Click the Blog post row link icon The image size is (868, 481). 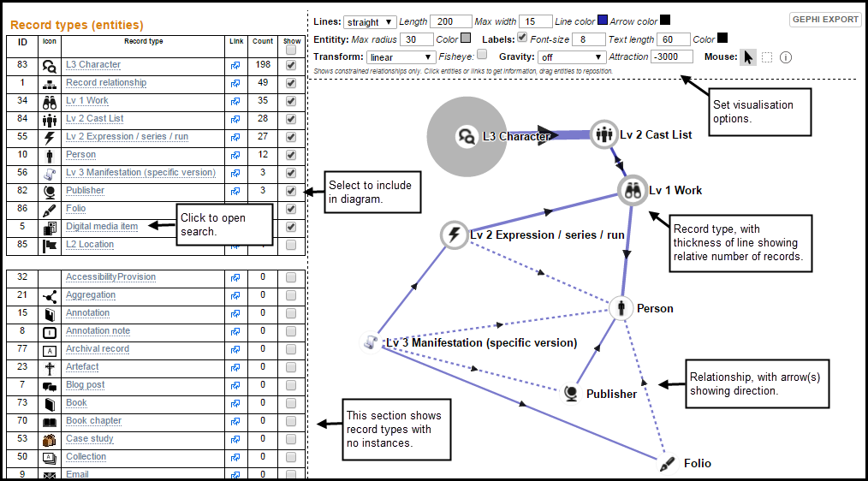(x=235, y=385)
